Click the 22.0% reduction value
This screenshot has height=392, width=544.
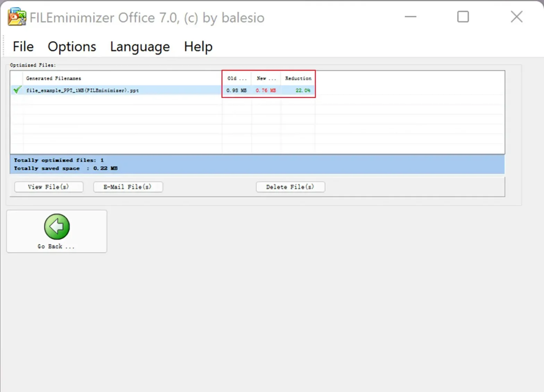point(303,91)
